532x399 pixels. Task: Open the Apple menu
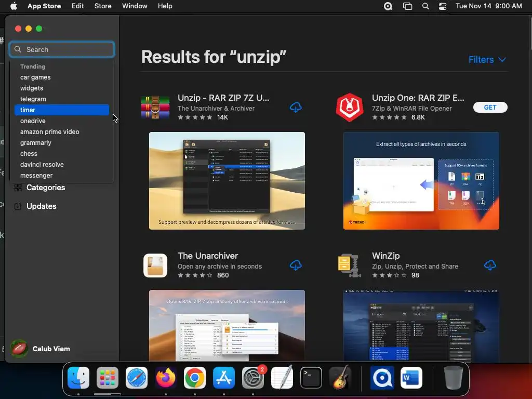pyautogui.click(x=14, y=6)
